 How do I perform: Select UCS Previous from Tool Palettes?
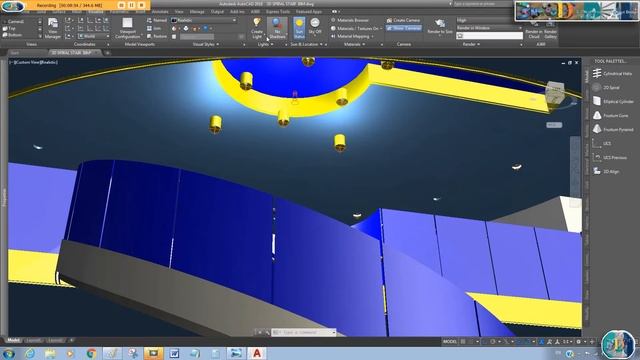point(610,158)
